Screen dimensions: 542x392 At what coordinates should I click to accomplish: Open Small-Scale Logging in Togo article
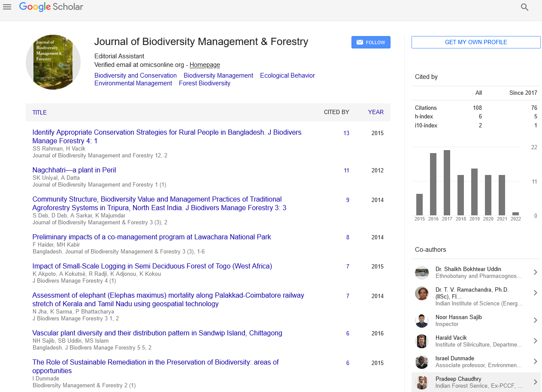152,266
